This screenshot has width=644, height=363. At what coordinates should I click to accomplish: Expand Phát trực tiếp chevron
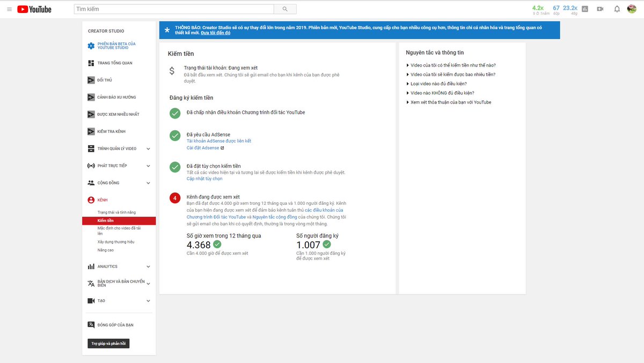coord(148,166)
